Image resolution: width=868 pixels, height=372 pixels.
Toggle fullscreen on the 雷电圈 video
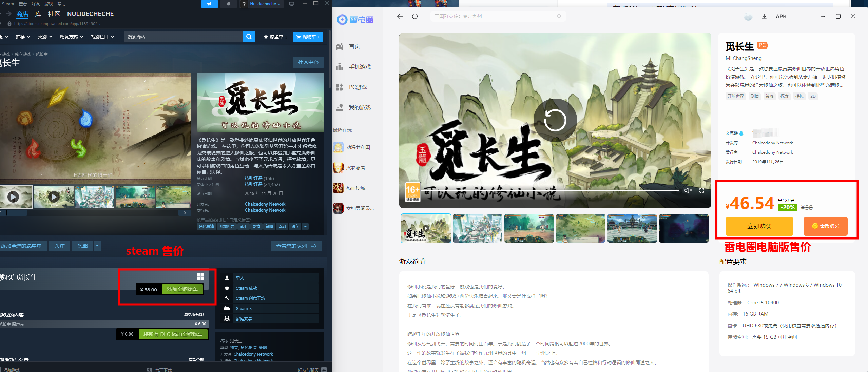click(x=702, y=190)
